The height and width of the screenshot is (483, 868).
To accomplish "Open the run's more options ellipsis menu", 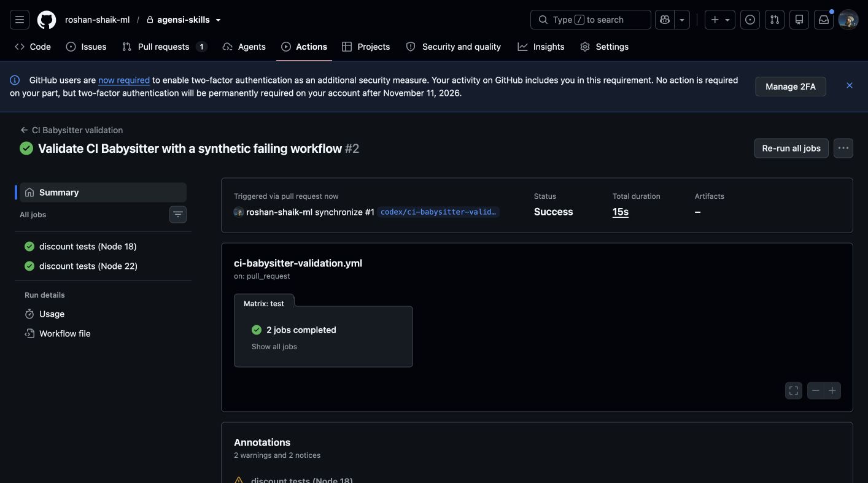I will 843,148.
